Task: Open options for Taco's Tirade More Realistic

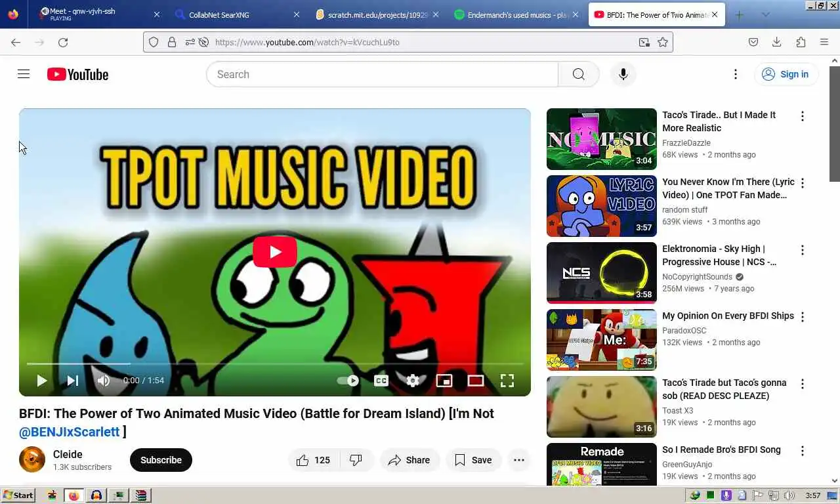Action: 802,116
